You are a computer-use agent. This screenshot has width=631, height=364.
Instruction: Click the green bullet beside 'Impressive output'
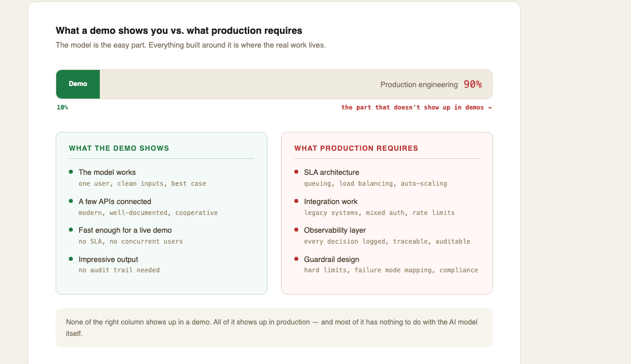tap(71, 259)
